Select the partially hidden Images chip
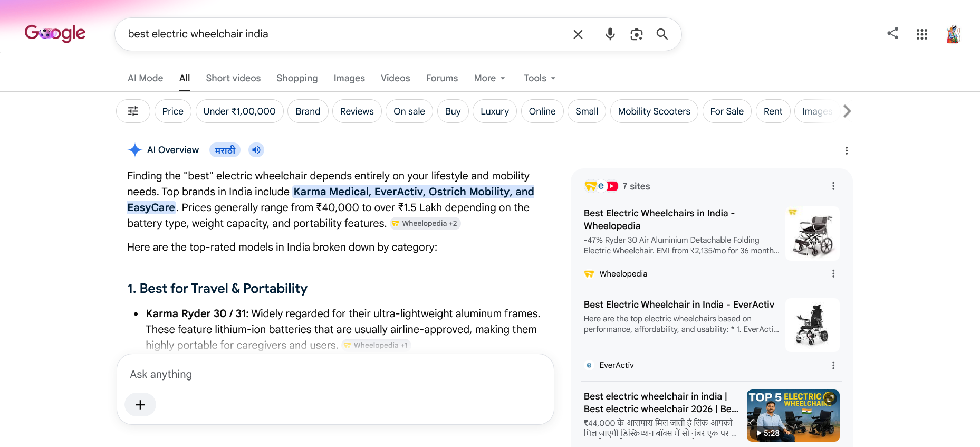Image resolution: width=980 pixels, height=447 pixels. 816,111
